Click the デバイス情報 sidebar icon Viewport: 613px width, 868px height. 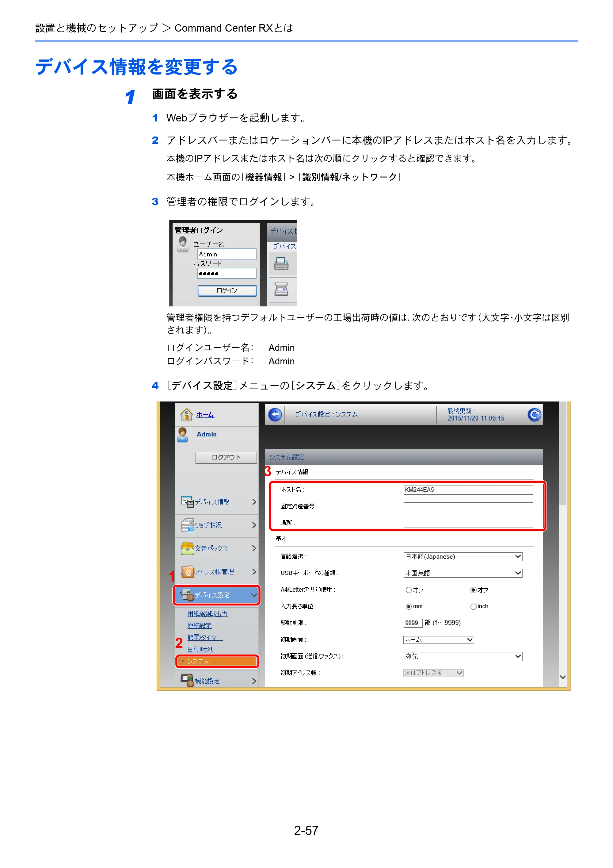coord(187,502)
